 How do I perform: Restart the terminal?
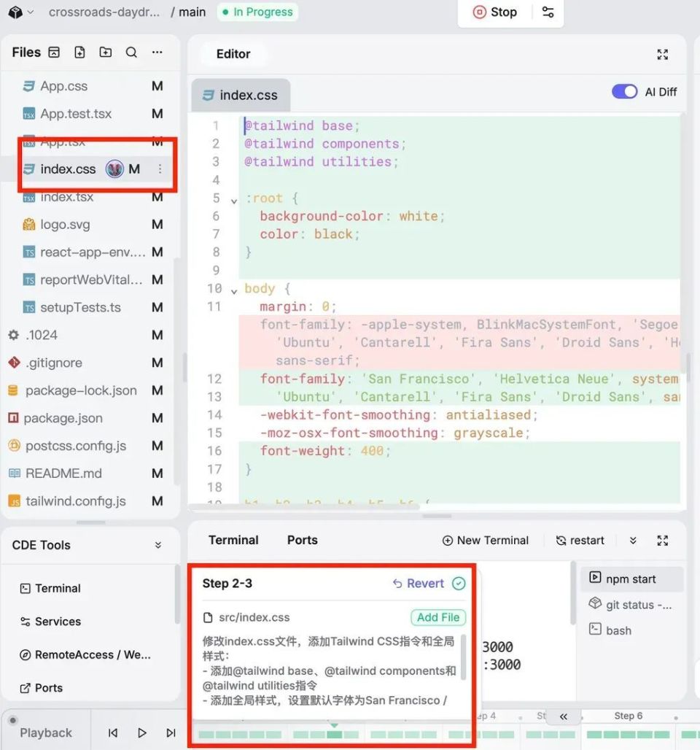(x=580, y=540)
